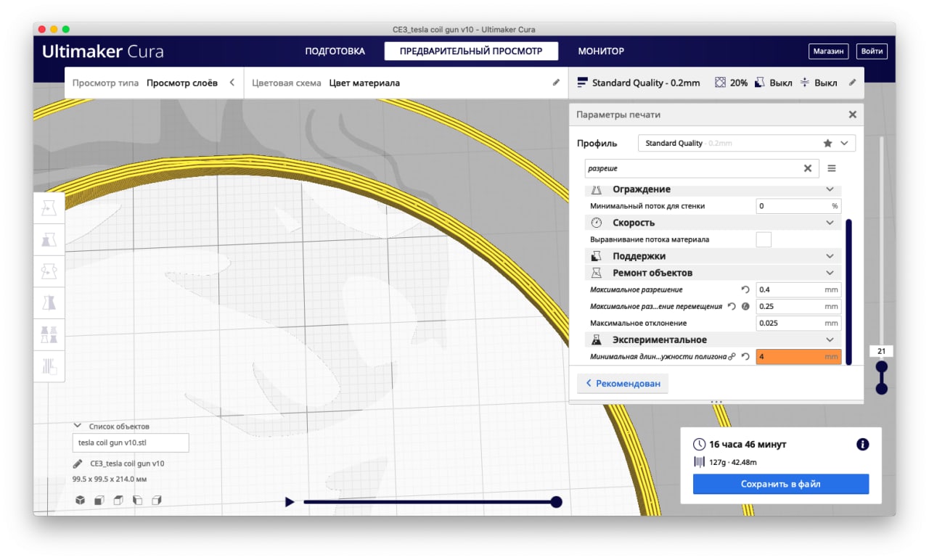Collapse the Ремонт объектов section

[x=830, y=273]
